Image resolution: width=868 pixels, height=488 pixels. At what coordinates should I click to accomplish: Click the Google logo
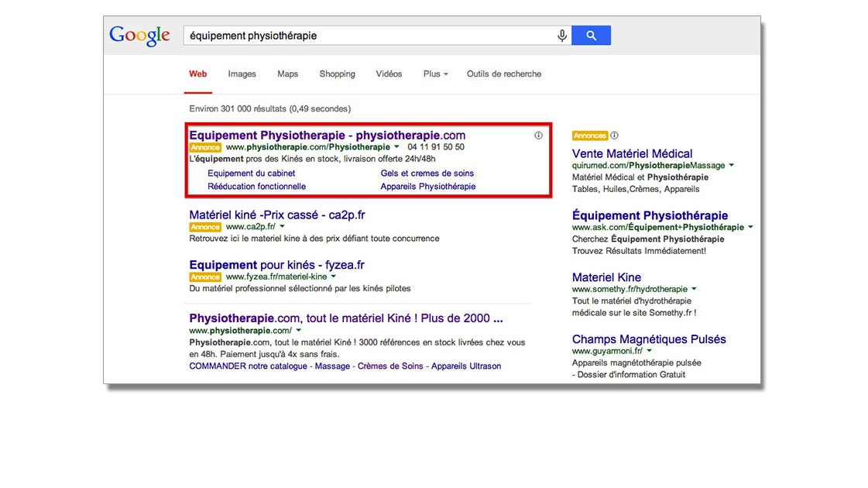(139, 36)
